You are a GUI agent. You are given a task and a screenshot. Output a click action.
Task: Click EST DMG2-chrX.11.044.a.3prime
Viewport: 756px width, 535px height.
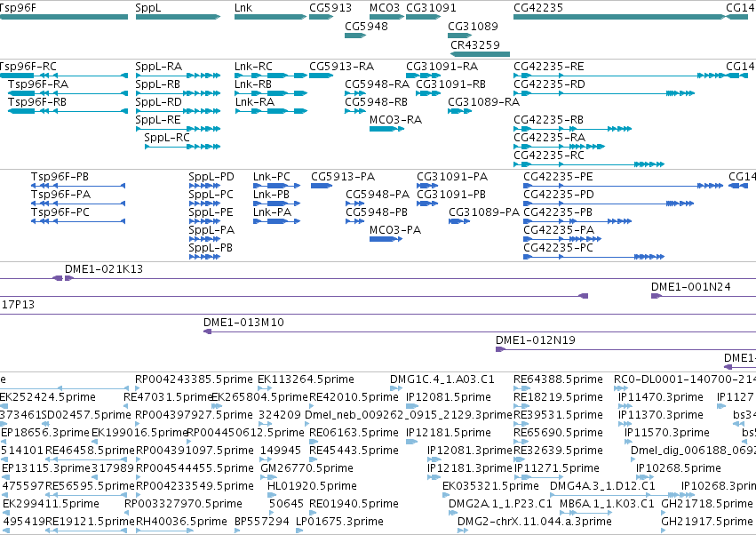(x=535, y=522)
